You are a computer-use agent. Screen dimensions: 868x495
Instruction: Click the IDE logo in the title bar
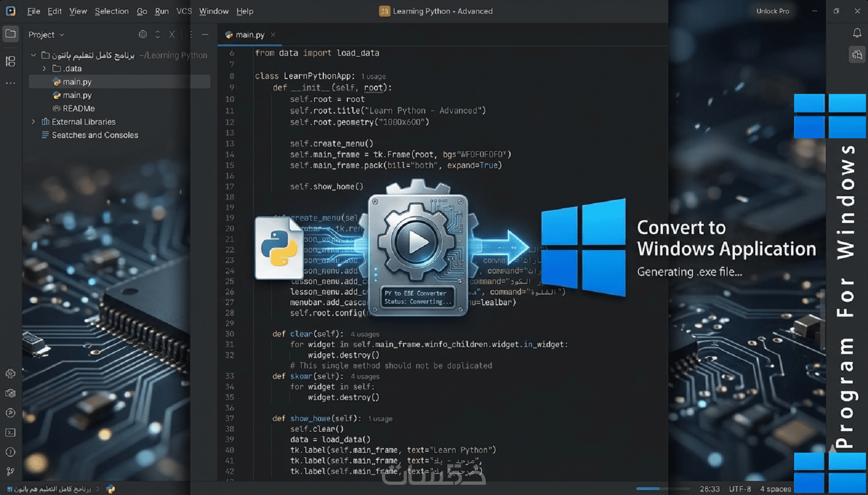pyautogui.click(x=11, y=11)
